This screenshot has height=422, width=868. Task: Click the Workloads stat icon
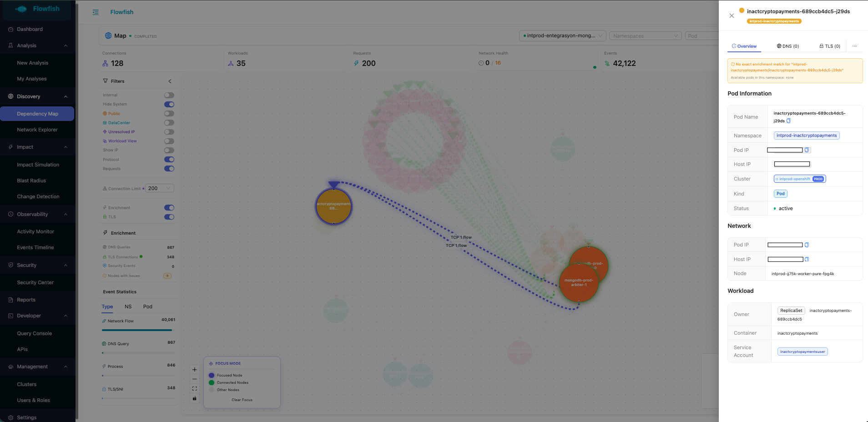(x=231, y=64)
